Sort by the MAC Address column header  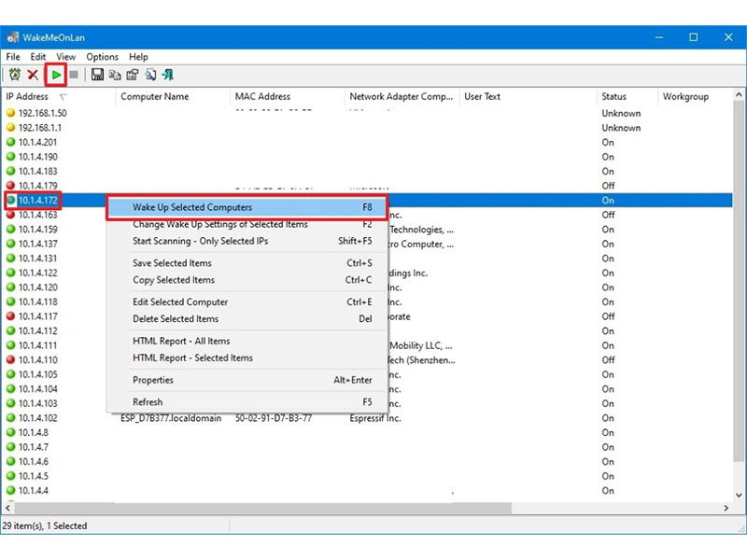tap(288, 97)
